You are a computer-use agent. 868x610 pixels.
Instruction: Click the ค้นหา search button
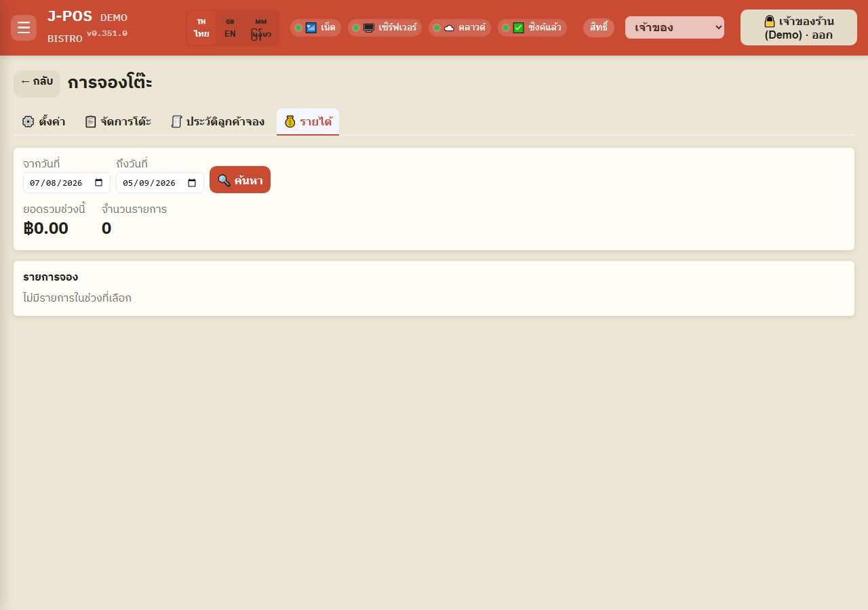point(240,180)
